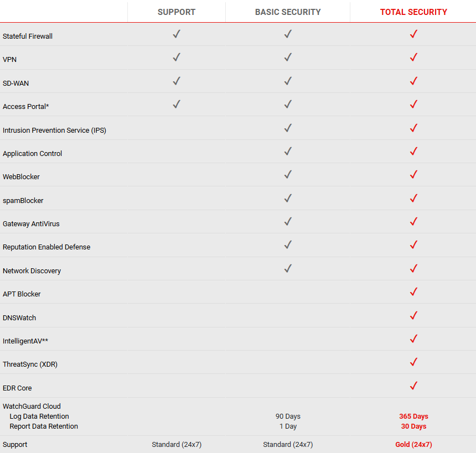Click the Support checkmark for Access Portal
Viewport: 476px width, 453px height.
(x=177, y=105)
